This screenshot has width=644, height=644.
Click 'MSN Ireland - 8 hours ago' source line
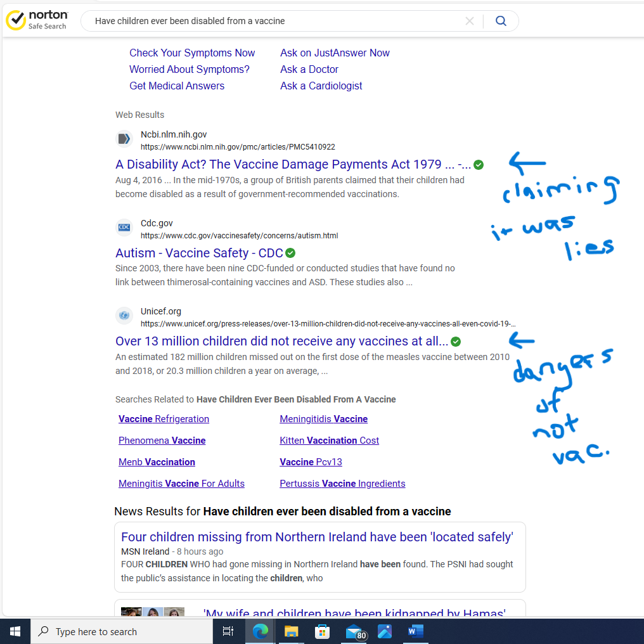[172, 551]
